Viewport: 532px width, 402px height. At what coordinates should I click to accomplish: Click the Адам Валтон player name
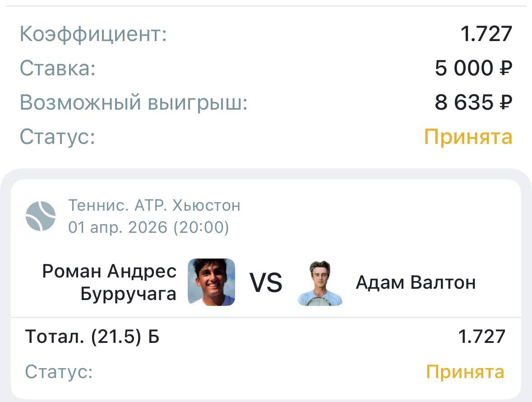pyautogui.click(x=416, y=282)
